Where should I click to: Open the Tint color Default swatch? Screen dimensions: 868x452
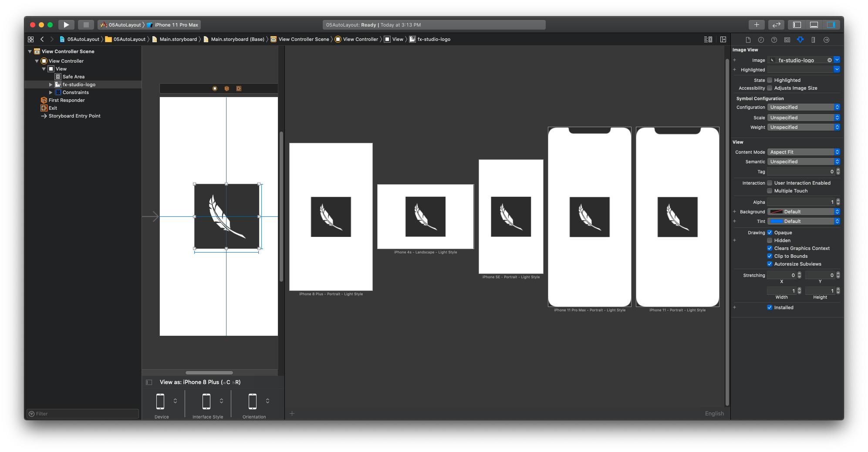point(776,221)
